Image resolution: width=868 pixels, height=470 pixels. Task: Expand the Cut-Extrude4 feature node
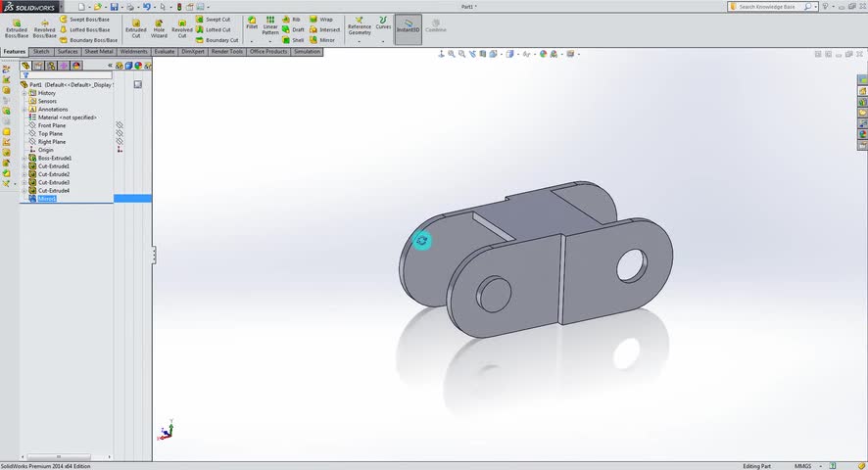(24, 191)
